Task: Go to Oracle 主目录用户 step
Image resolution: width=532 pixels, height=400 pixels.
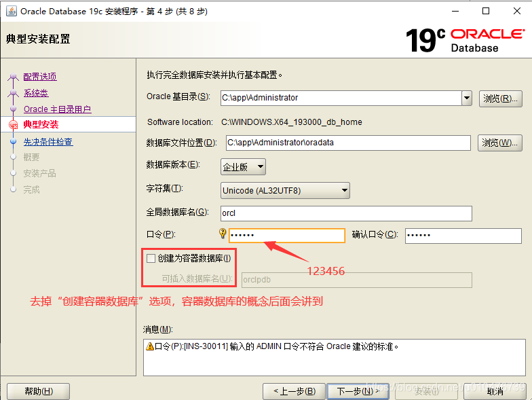Action: click(x=57, y=109)
